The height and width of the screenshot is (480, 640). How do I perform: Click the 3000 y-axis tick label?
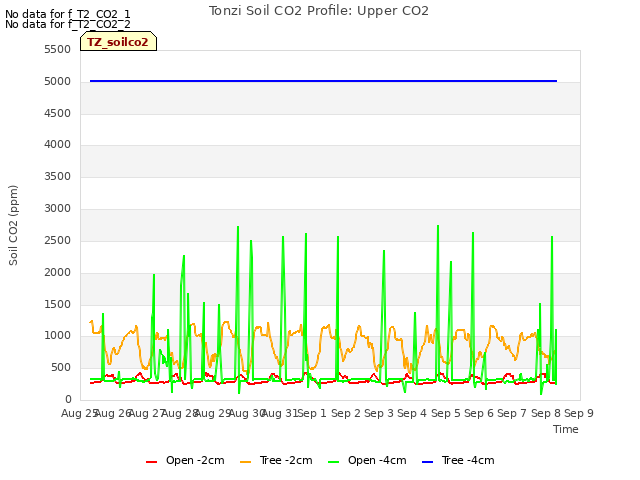tap(58, 208)
